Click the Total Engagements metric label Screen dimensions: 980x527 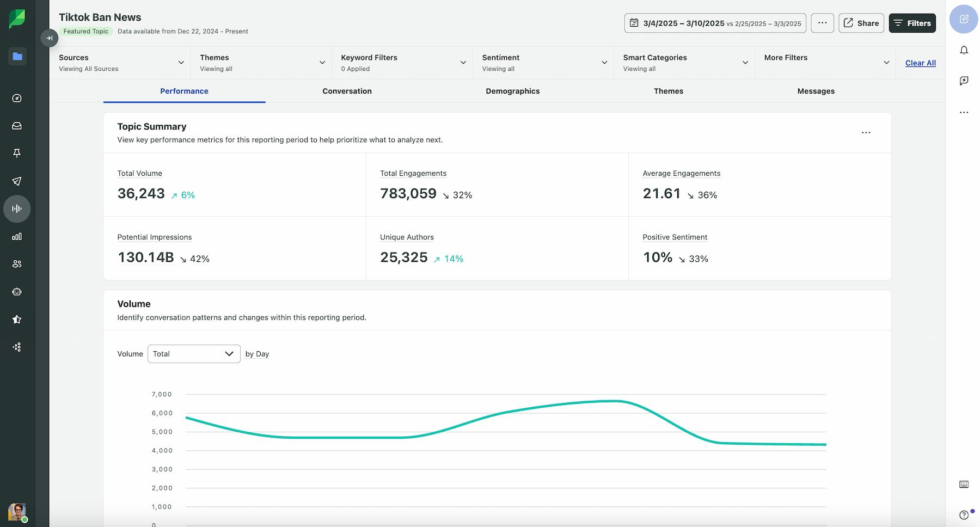click(x=413, y=173)
